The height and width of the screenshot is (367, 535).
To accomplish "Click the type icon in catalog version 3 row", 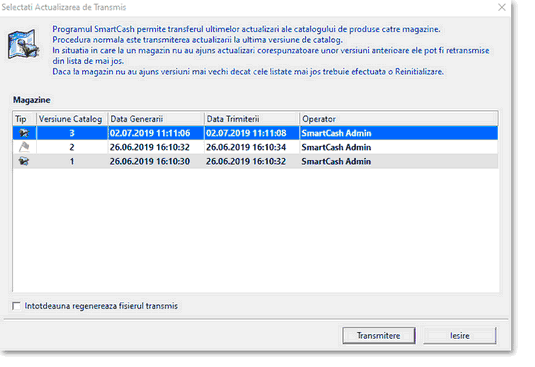I will point(24,133).
